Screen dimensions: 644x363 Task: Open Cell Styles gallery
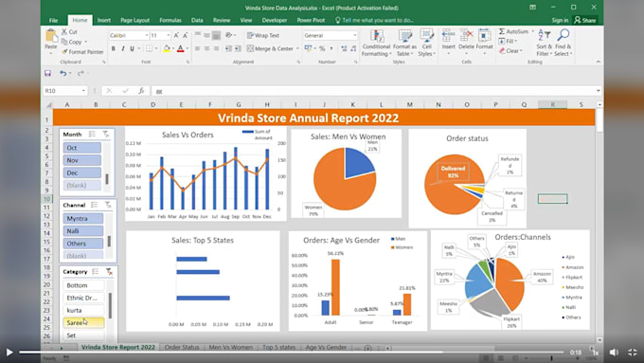tap(427, 43)
